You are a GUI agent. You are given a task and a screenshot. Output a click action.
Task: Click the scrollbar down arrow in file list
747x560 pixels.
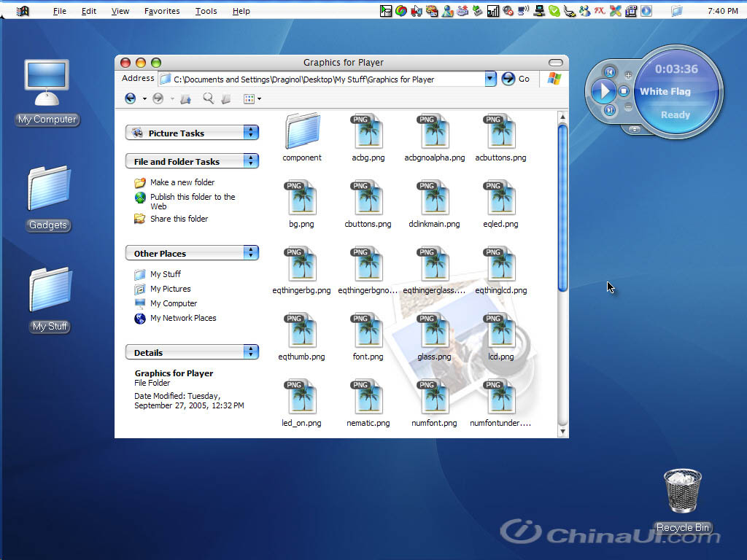562,432
